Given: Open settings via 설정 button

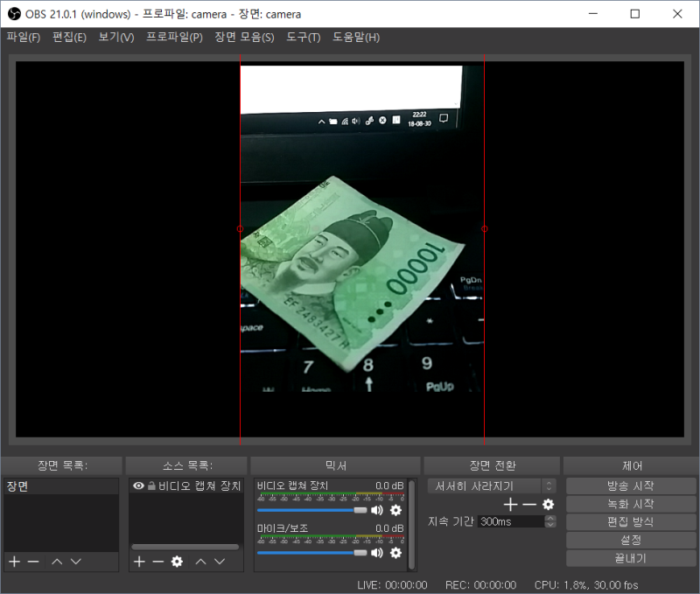Looking at the screenshot, I should coord(632,540).
